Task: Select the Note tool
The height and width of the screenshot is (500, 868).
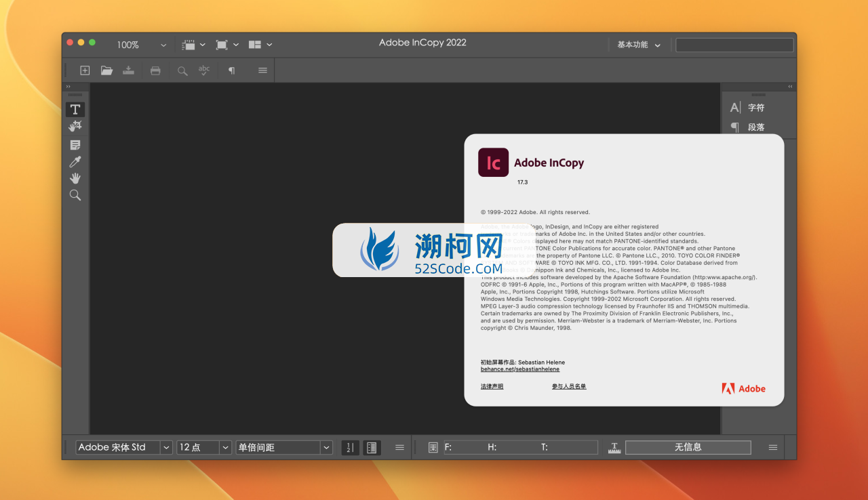Action: (75, 145)
